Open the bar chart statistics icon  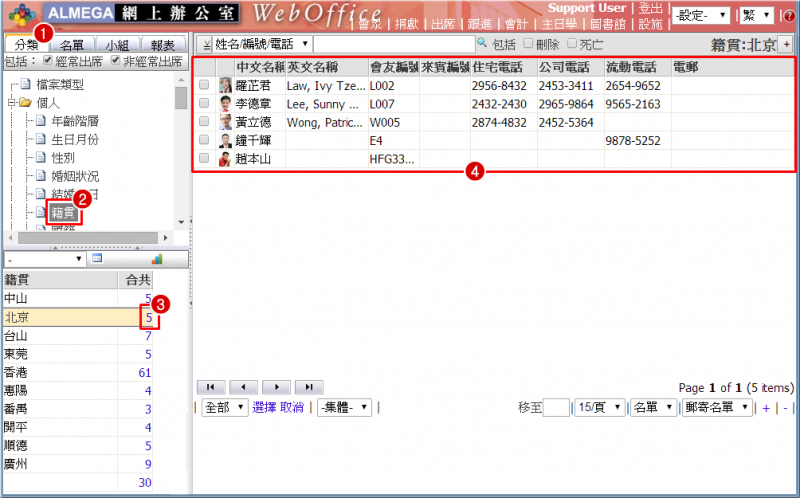[156, 259]
